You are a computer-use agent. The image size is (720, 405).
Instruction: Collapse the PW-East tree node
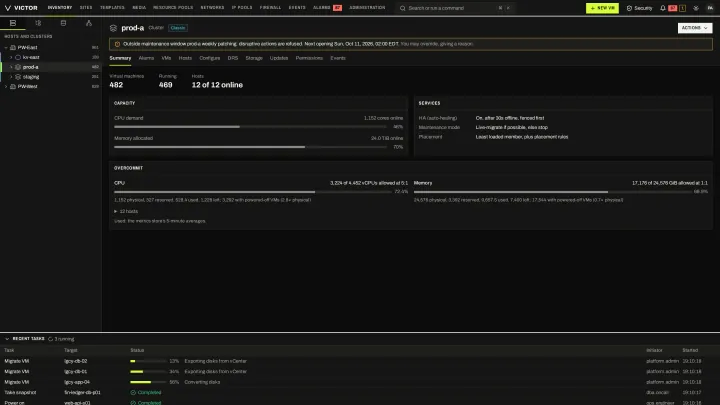[x=6, y=47]
